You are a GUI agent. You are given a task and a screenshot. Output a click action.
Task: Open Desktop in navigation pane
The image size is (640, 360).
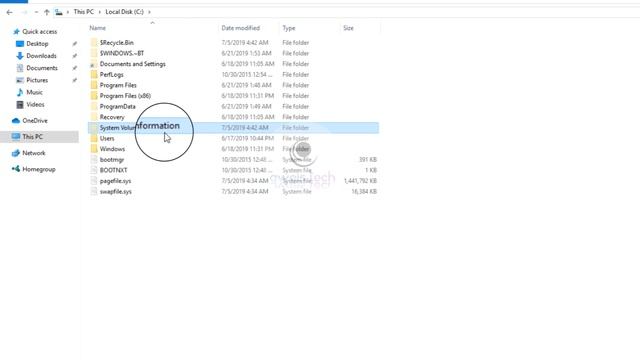click(37, 44)
